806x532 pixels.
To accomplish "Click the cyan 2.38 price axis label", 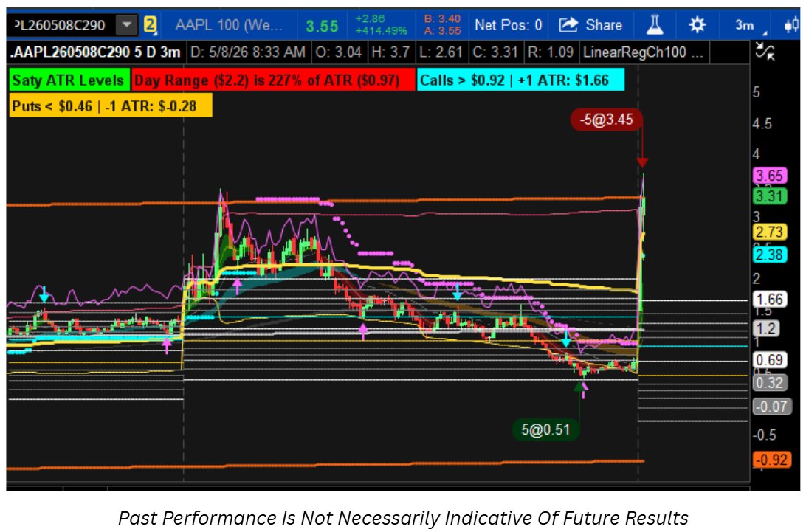I will pyautogui.click(x=770, y=255).
